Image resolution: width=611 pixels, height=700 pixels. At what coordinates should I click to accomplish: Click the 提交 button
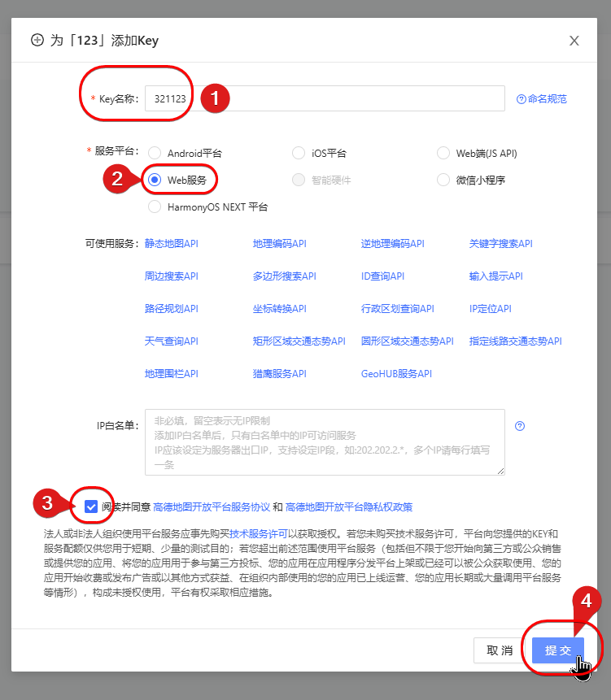pos(558,650)
